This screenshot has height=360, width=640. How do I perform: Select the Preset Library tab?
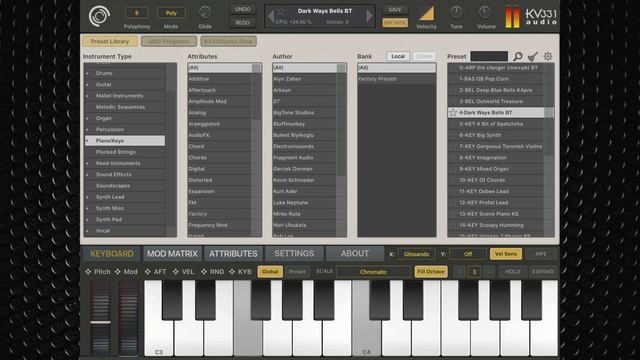(x=110, y=41)
